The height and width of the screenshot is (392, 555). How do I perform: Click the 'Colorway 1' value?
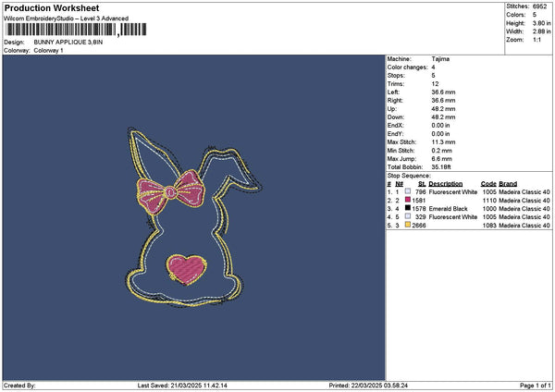click(x=48, y=51)
